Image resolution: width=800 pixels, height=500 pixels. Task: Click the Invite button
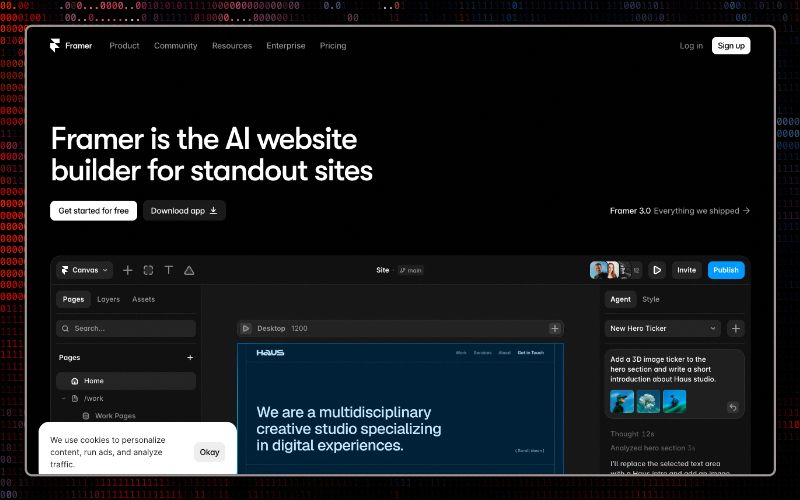pos(686,270)
